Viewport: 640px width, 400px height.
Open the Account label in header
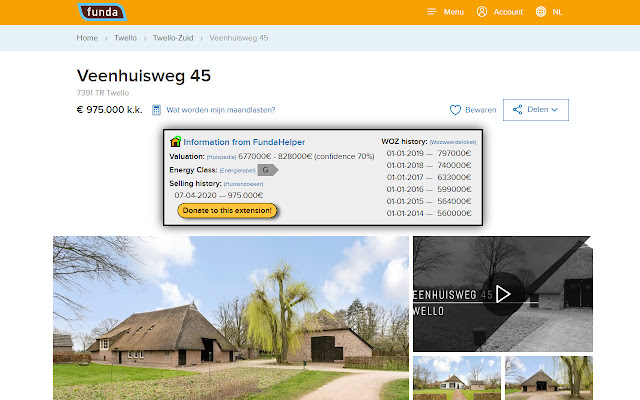pos(508,12)
